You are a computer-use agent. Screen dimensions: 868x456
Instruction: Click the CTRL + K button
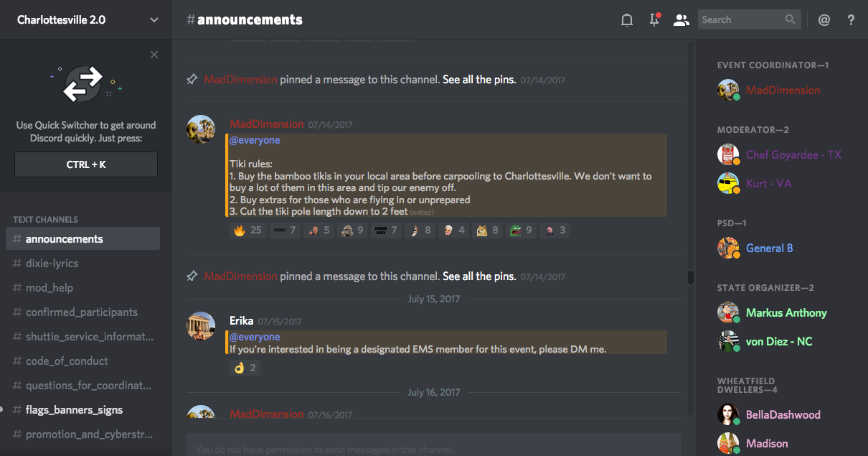(x=86, y=164)
